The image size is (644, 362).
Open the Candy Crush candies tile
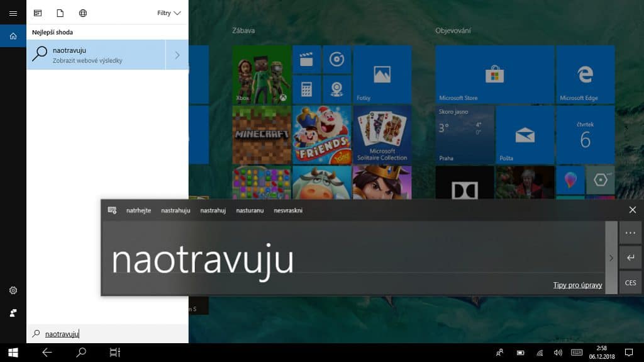point(262,183)
